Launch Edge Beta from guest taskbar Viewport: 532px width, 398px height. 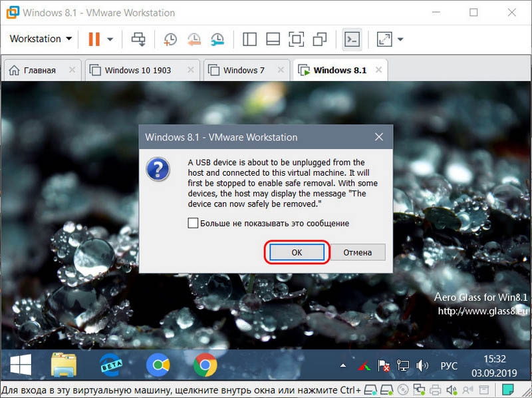[111, 365]
